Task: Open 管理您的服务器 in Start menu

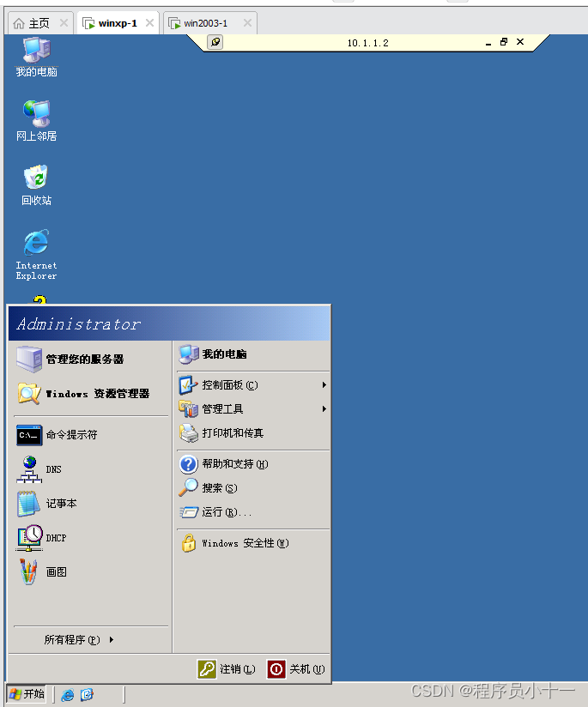Action: pyautogui.click(x=90, y=360)
